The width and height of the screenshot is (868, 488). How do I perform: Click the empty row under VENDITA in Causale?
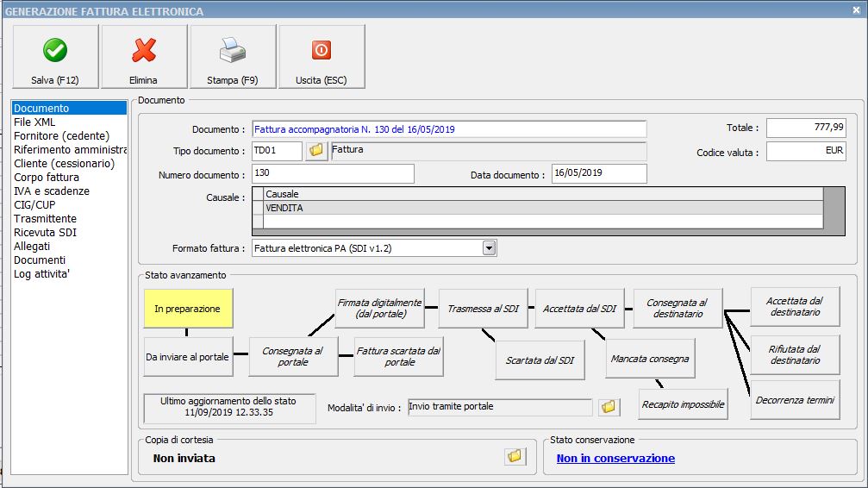pos(542,221)
